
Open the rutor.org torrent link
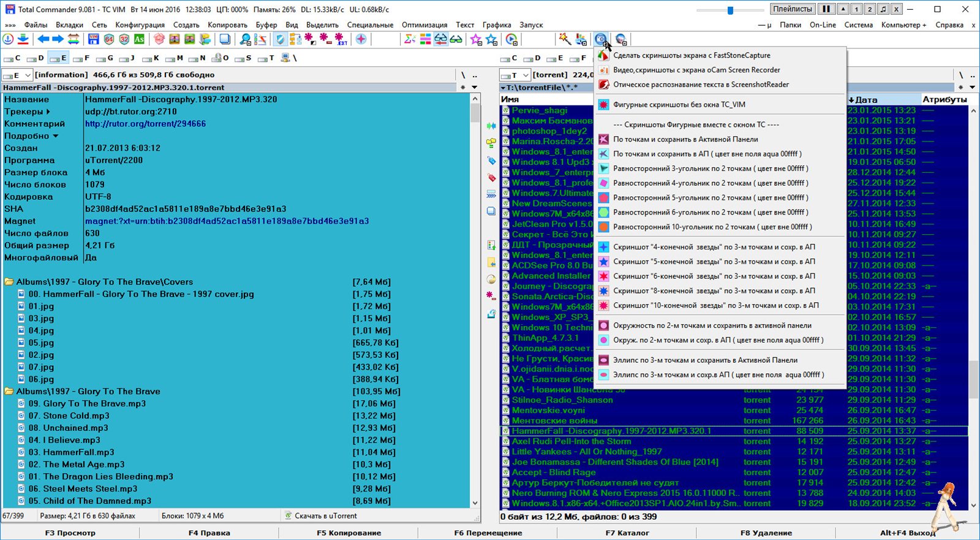tap(145, 124)
